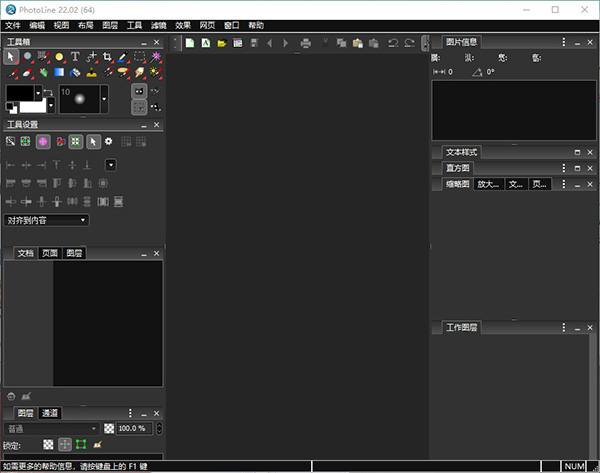Viewport: 600px width, 473px height.
Task: Toggle lock painting brush icon
Action: [x=98, y=444]
